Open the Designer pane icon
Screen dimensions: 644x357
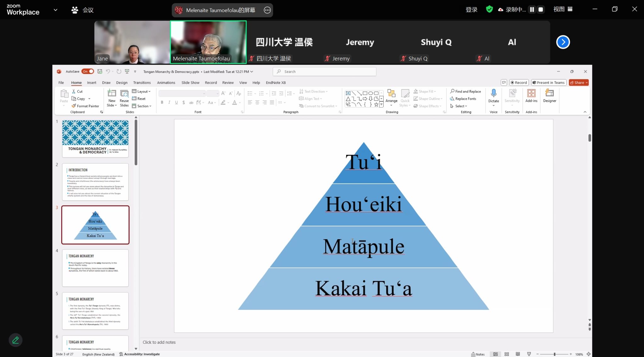[x=549, y=93]
